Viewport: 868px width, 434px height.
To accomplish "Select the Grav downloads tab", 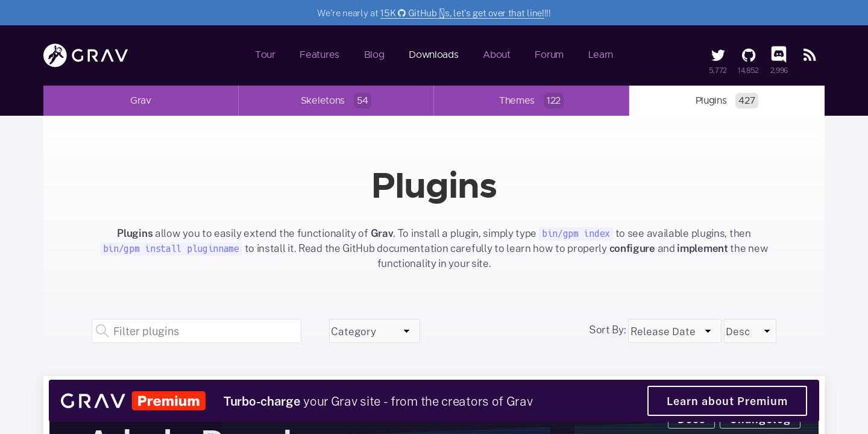I will [140, 101].
